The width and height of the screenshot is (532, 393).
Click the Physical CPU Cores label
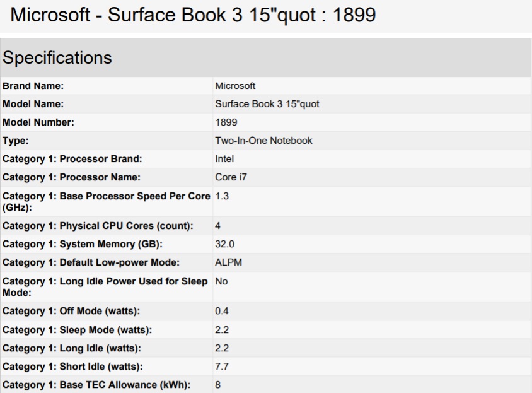[97, 225]
